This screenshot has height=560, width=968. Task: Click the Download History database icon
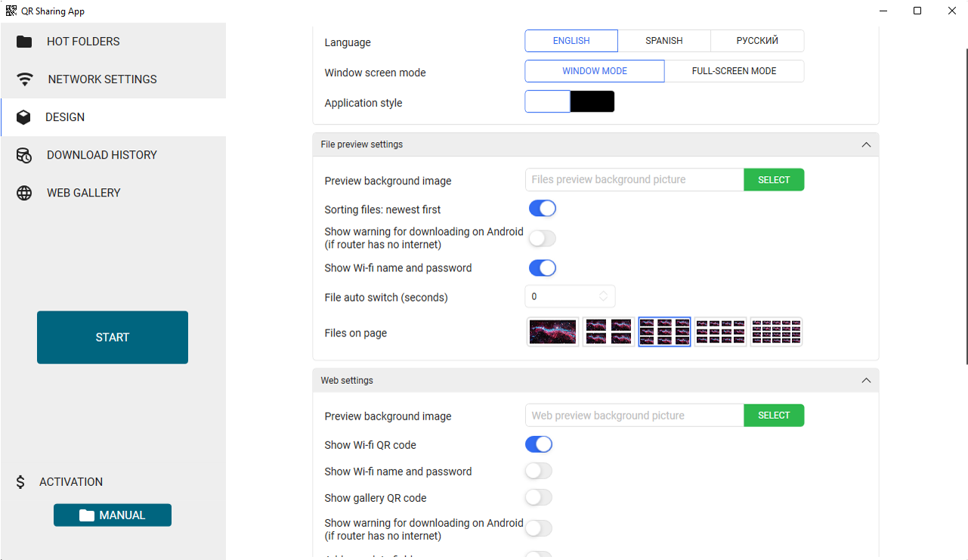point(24,155)
